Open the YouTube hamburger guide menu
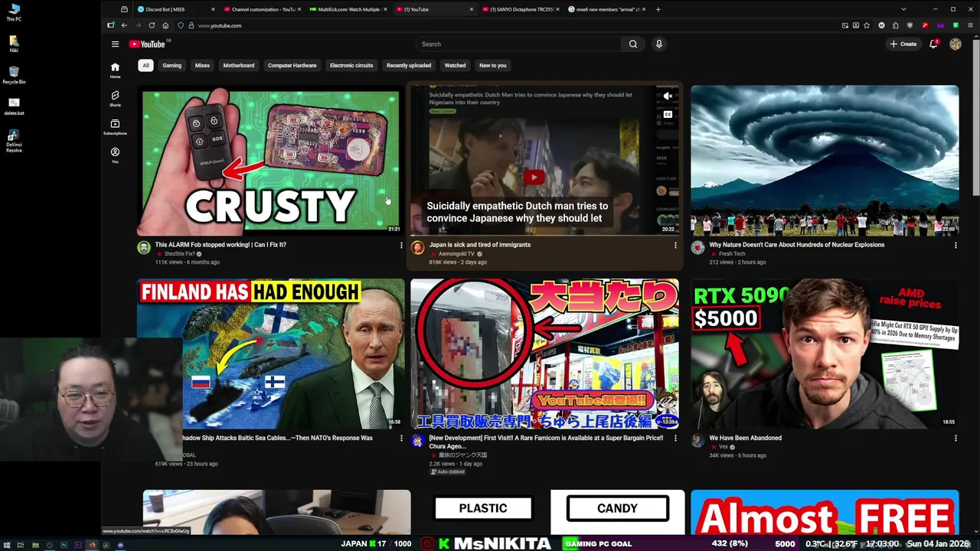Image resolution: width=980 pixels, height=551 pixels. click(x=115, y=44)
